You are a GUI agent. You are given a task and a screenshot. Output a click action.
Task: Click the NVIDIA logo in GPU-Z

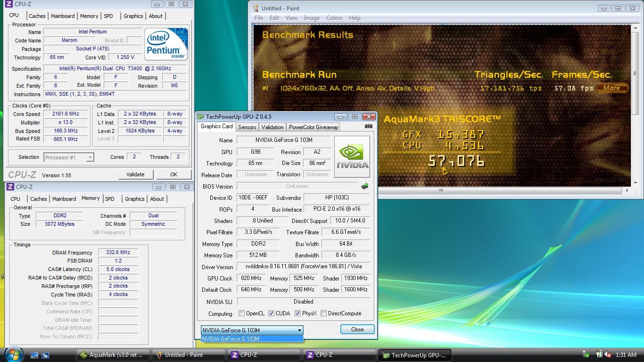[x=352, y=157]
